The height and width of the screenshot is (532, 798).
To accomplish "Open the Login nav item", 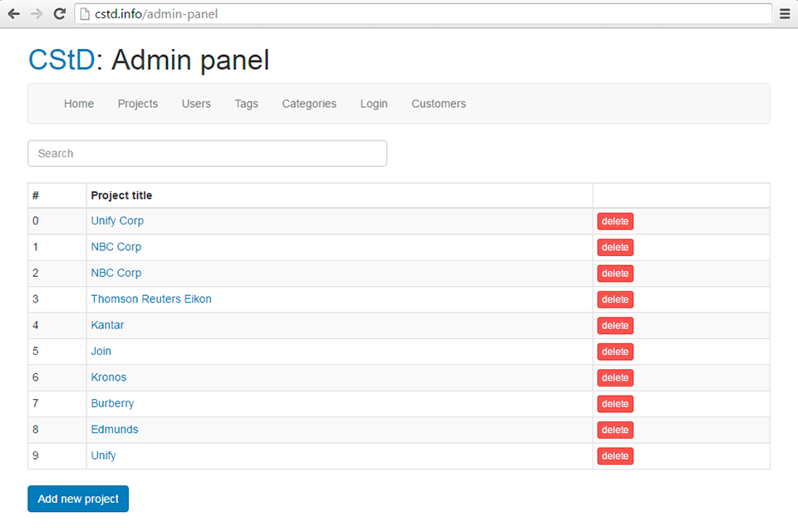I will coord(374,104).
